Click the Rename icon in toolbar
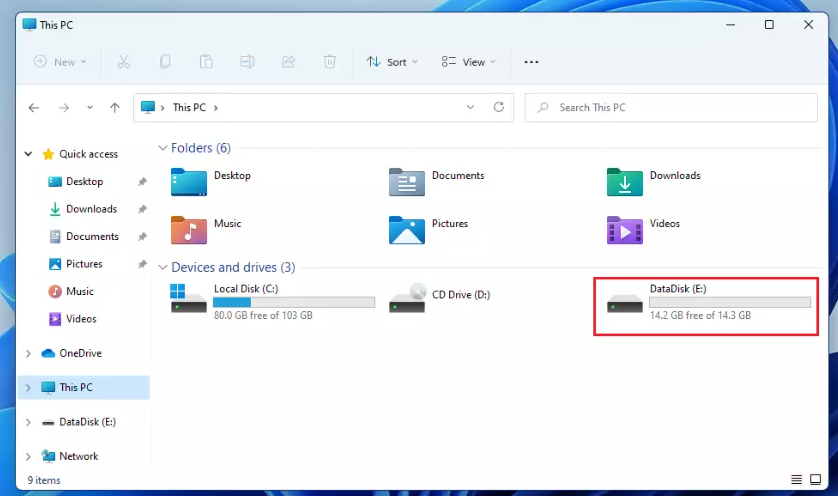 (247, 62)
